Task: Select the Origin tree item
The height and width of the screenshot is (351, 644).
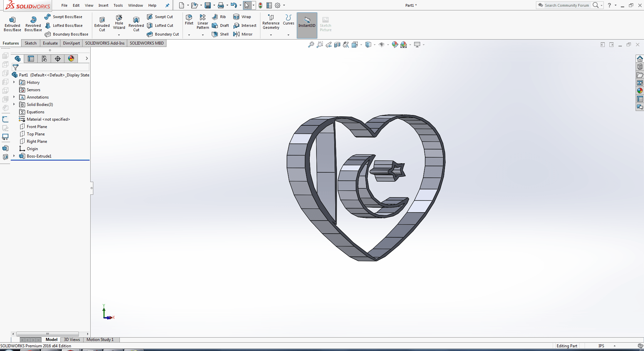Action: pyautogui.click(x=29, y=149)
